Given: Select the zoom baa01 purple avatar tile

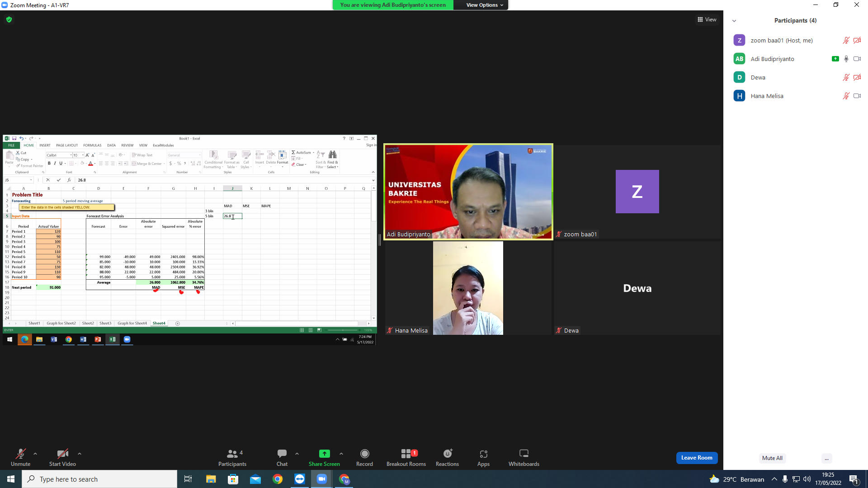Looking at the screenshot, I should tap(637, 192).
